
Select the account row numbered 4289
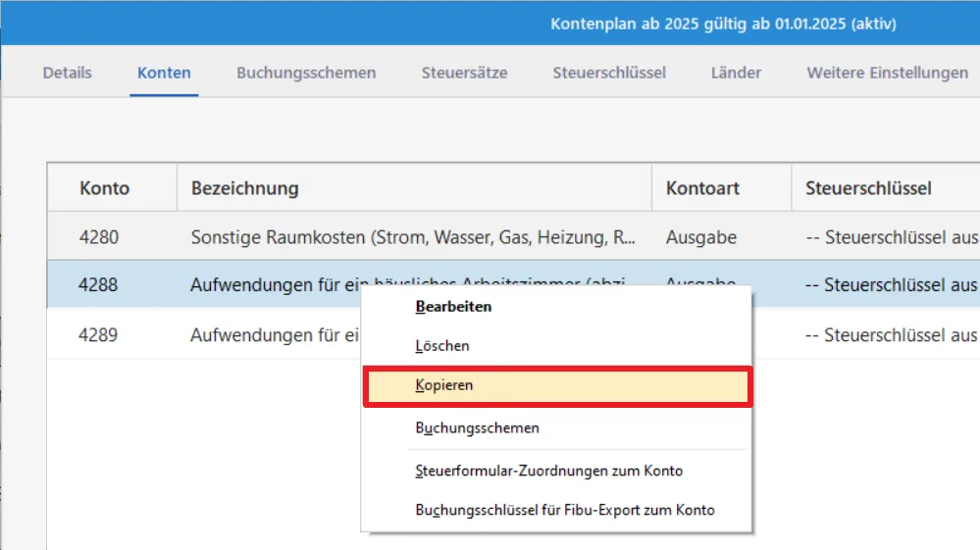[98, 335]
